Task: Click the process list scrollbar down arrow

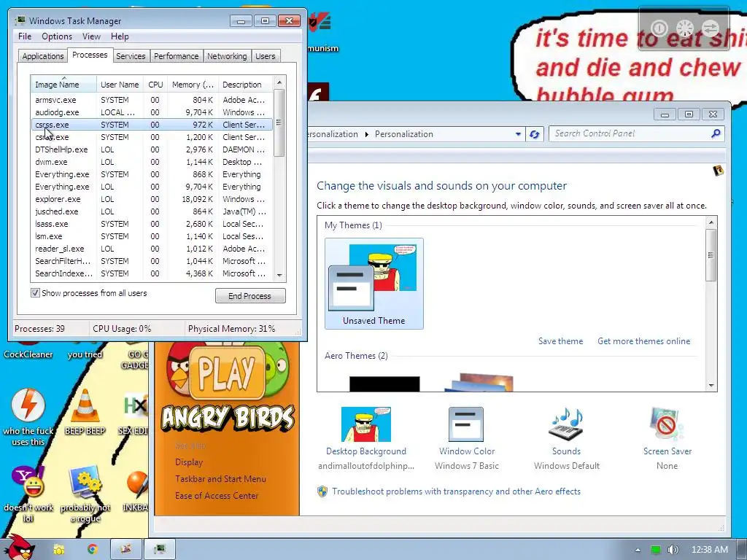Action: click(x=279, y=275)
